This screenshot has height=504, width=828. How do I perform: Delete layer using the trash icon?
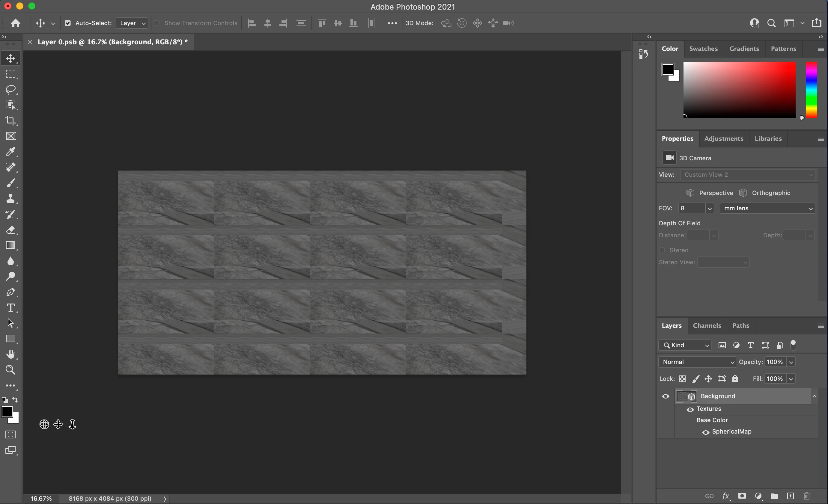[x=806, y=496]
